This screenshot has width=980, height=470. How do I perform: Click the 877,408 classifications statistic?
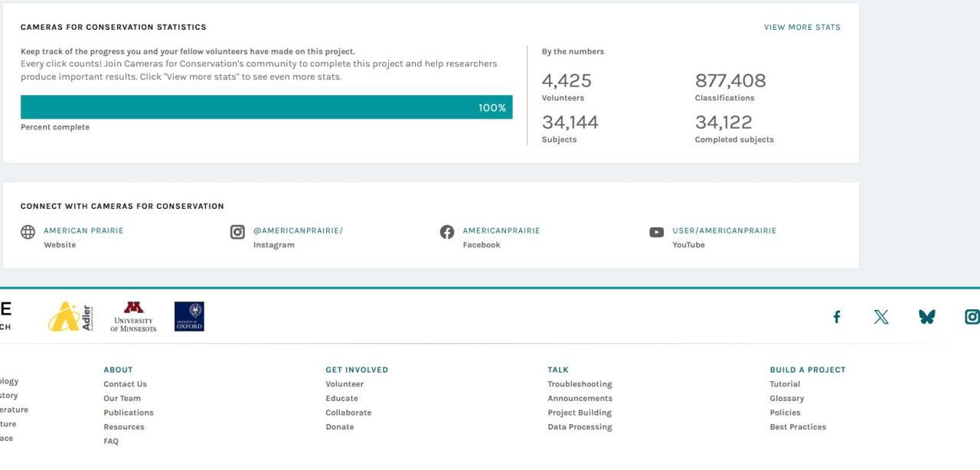tap(730, 81)
